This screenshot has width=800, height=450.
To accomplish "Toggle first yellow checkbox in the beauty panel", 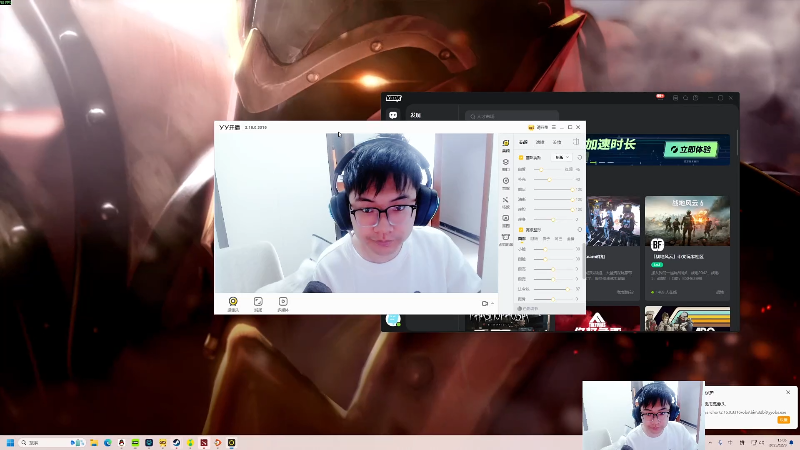I will tap(521, 158).
